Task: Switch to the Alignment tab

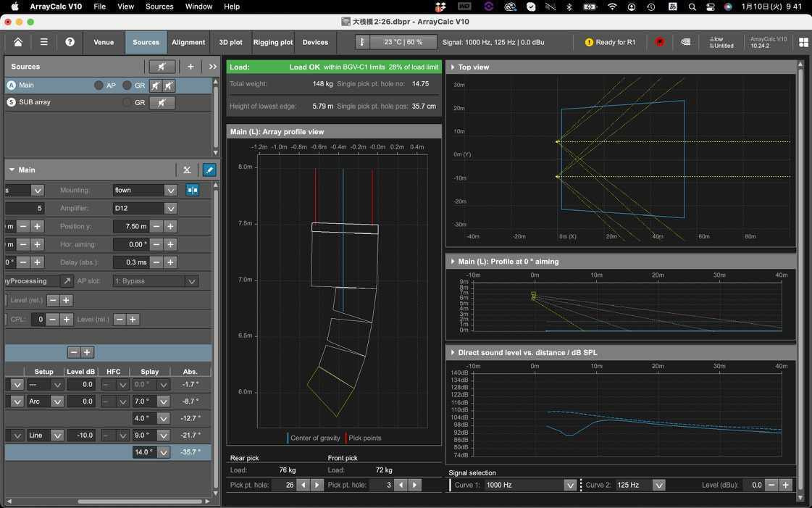Action: [x=188, y=43]
